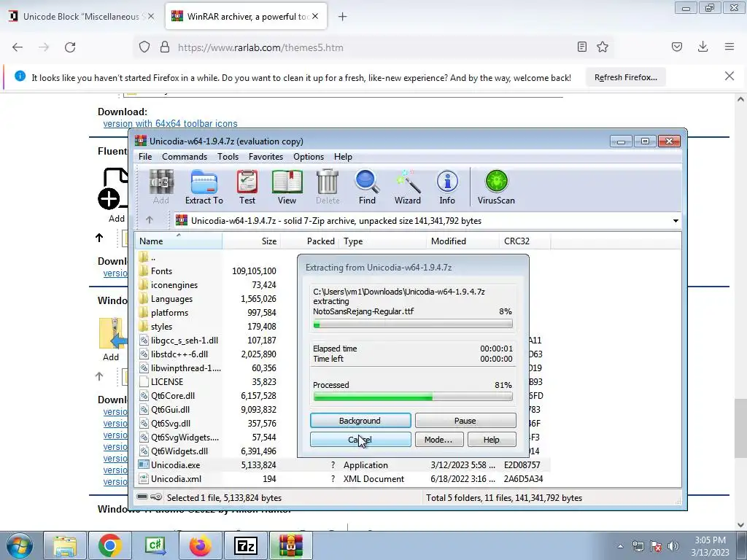Viewport: 747px width, 560px height.
Task: Open the C# application in the taskbar
Action: coord(155,545)
